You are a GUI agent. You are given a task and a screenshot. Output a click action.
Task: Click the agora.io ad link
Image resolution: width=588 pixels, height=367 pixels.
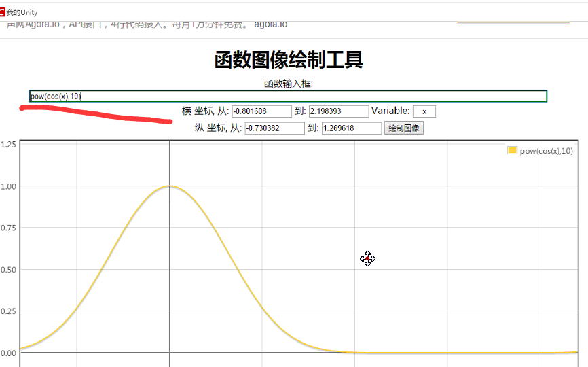[271, 24]
